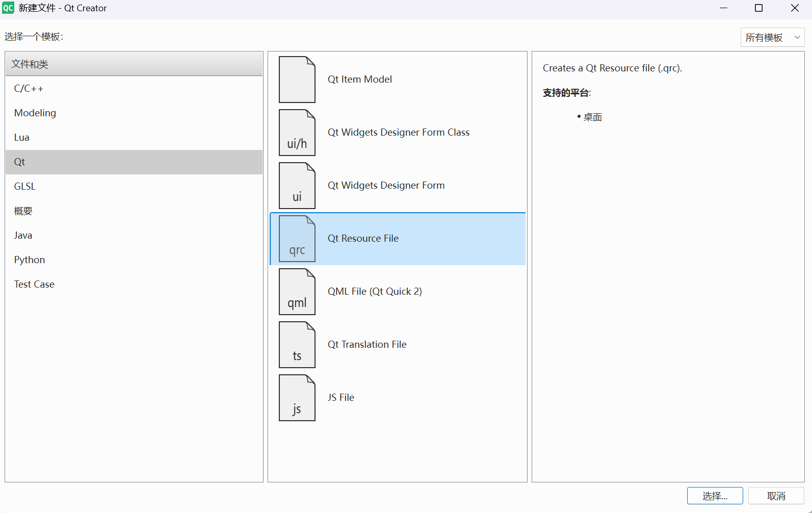
Task: Click the Qt Creator logo in title bar
Action: (x=8, y=8)
